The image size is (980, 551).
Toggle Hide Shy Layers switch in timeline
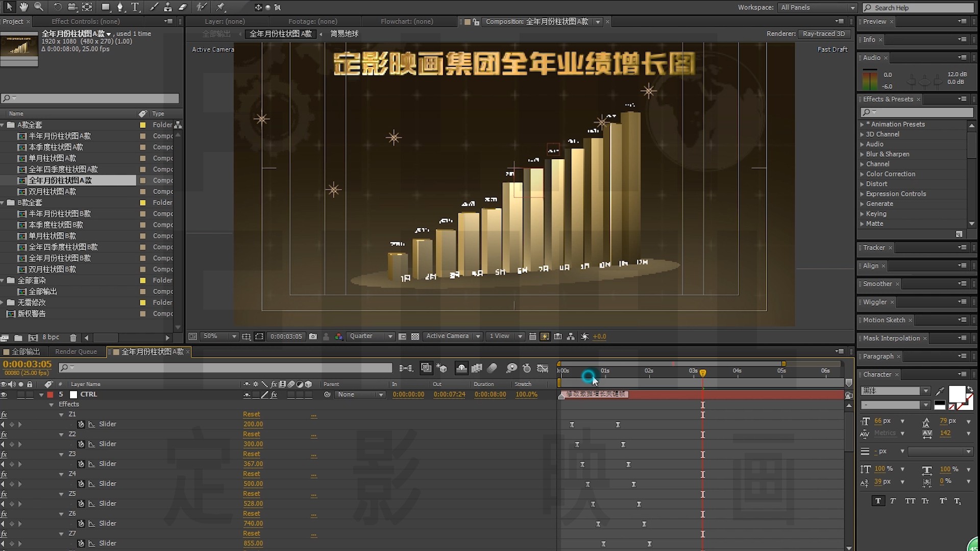[x=461, y=368]
